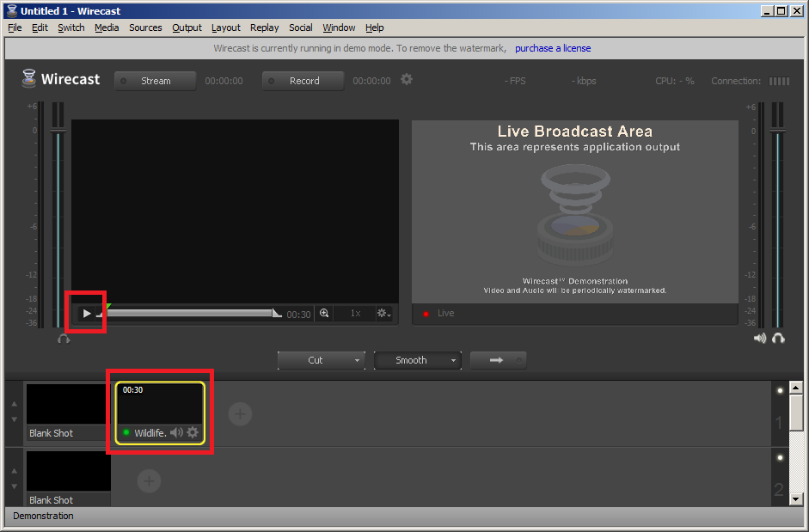Click the right live audio volume fader
This screenshot has width=809, height=532.
click(777, 131)
